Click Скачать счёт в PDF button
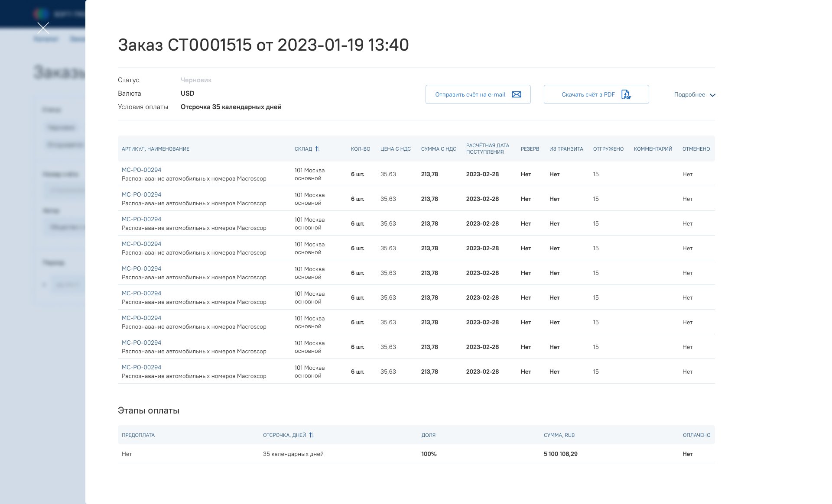 [x=588, y=94]
